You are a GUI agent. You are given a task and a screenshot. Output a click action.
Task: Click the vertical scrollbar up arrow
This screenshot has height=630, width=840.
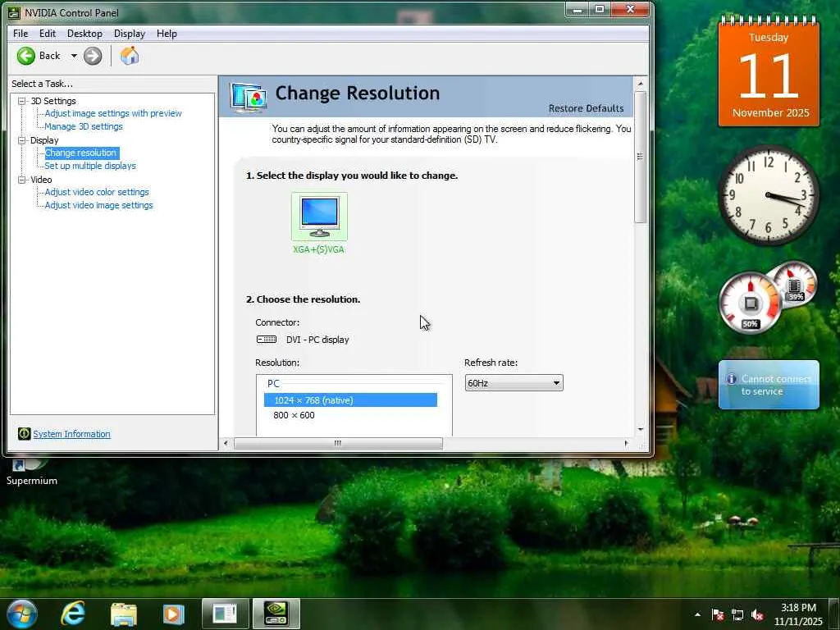(640, 84)
